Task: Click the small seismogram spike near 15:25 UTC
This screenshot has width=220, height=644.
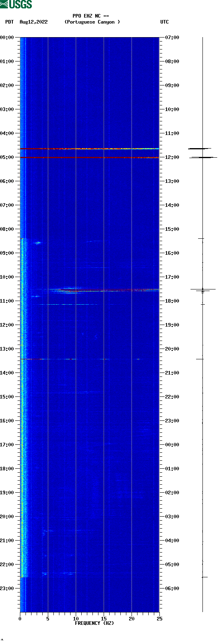Action: click(x=201, y=238)
